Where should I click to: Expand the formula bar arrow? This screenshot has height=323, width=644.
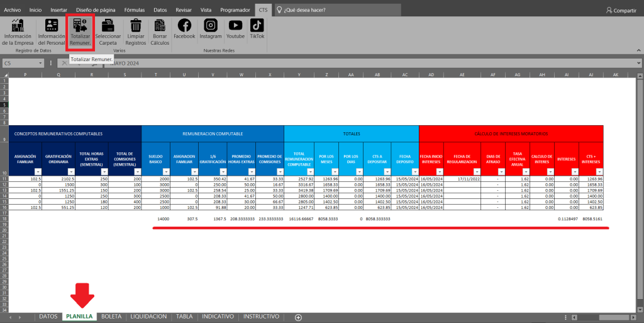pos(639,64)
